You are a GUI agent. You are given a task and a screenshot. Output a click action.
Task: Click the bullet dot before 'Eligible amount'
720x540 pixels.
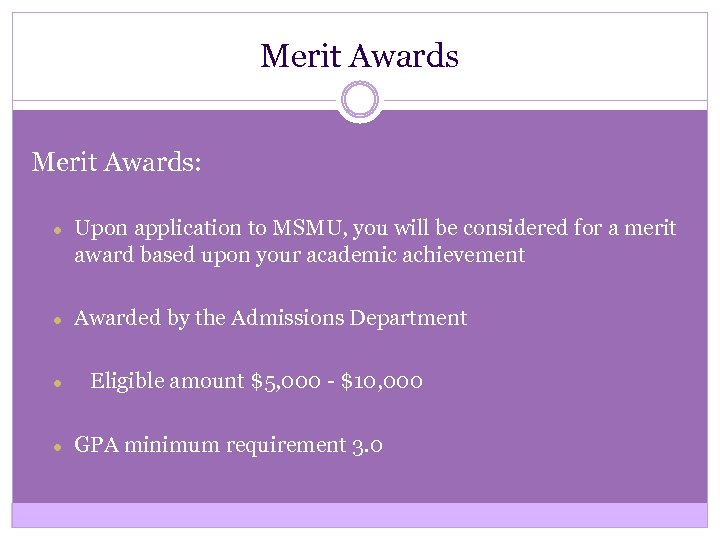pyautogui.click(x=60, y=382)
